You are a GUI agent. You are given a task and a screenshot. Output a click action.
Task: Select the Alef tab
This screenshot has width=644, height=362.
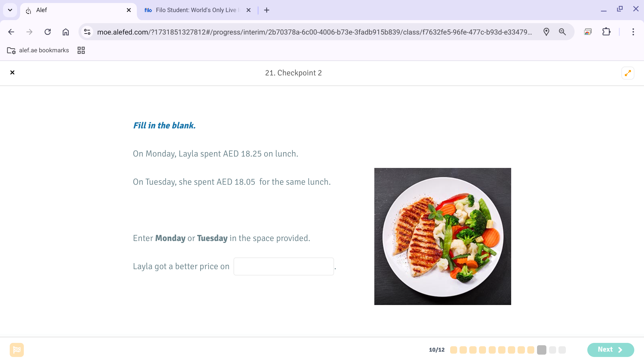78,10
